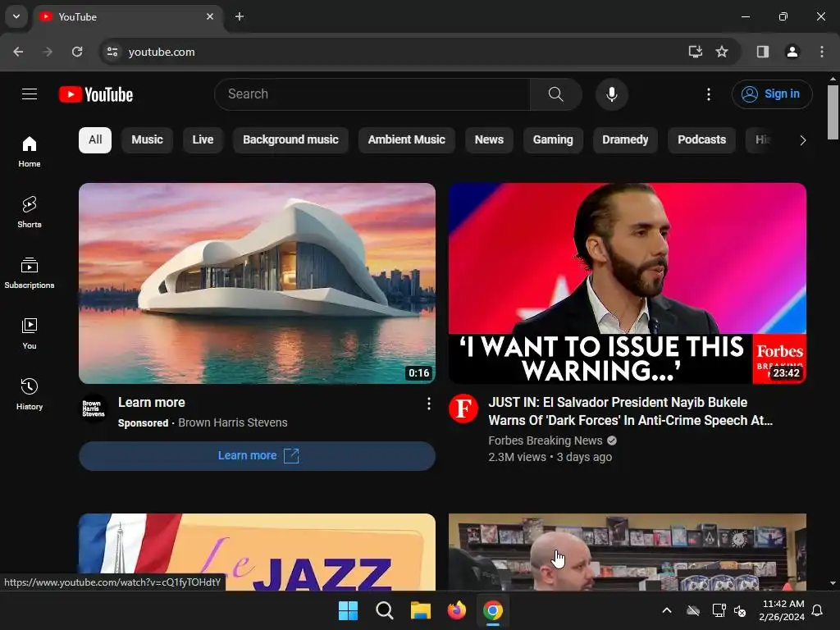Viewport: 840px width, 630px height.
Task: Select the Background music chip
Action: pos(290,139)
